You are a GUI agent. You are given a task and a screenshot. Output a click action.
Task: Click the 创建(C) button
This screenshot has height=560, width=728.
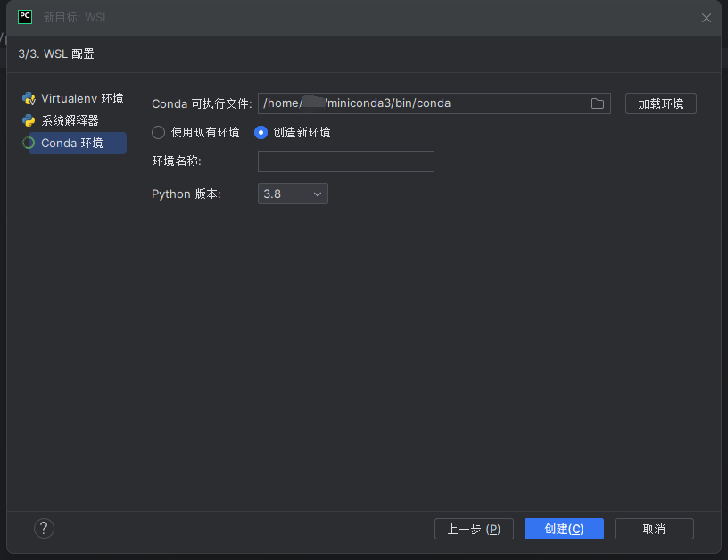[x=564, y=528]
